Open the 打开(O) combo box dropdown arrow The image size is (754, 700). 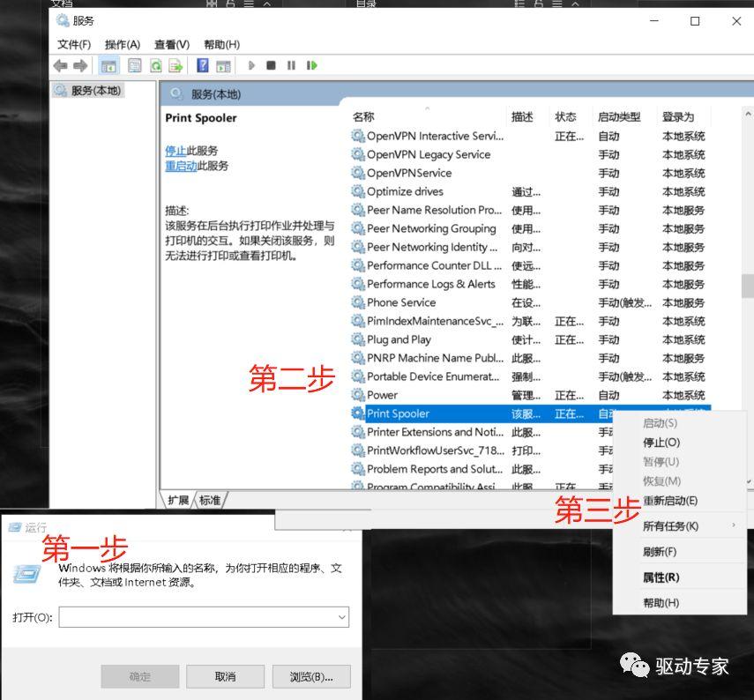click(x=342, y=617)
